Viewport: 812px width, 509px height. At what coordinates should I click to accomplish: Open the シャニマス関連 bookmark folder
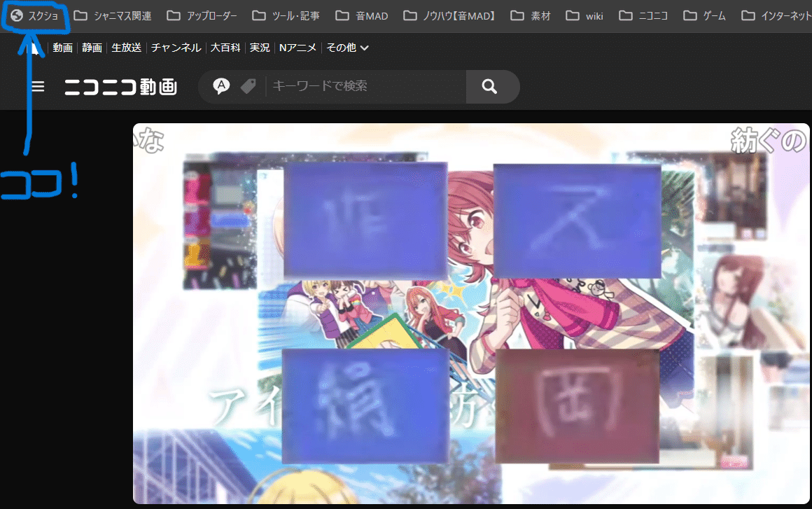click(x=113, y=16)
